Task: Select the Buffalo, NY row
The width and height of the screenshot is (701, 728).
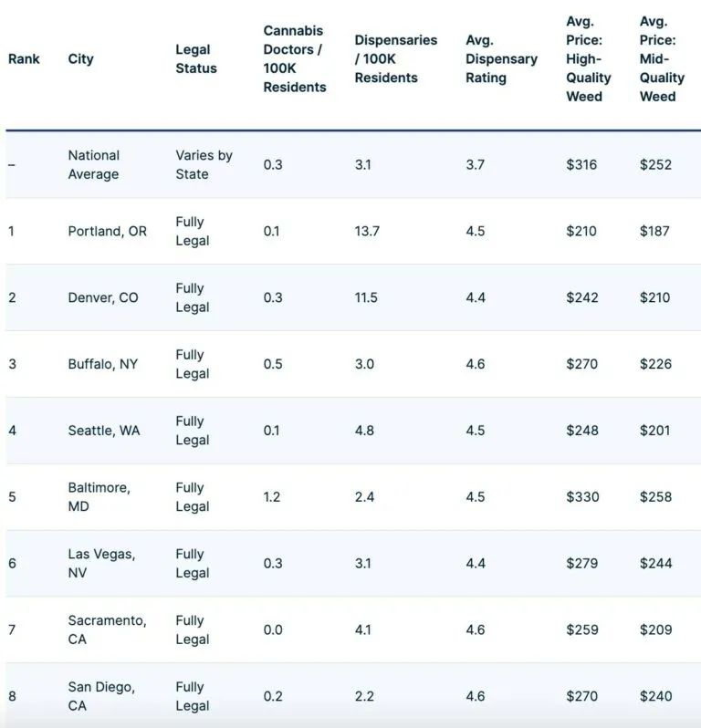Action: point(353,364)
